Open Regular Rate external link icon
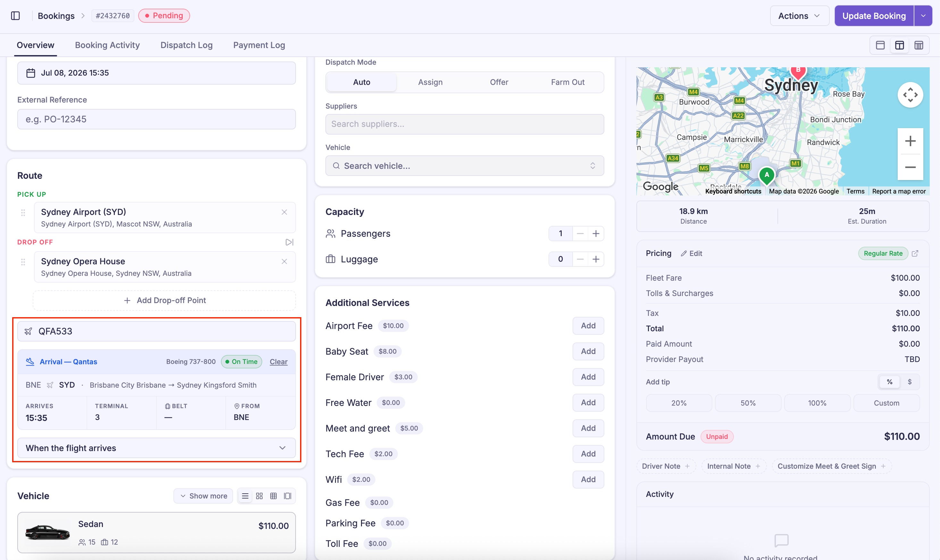Screen dimensions: 940x560 click(x=915, y=253)
